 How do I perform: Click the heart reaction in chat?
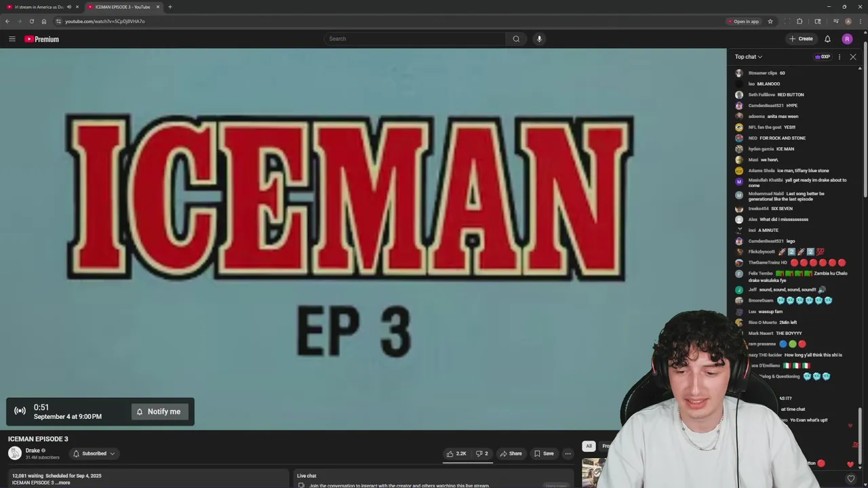coord(851,479)
